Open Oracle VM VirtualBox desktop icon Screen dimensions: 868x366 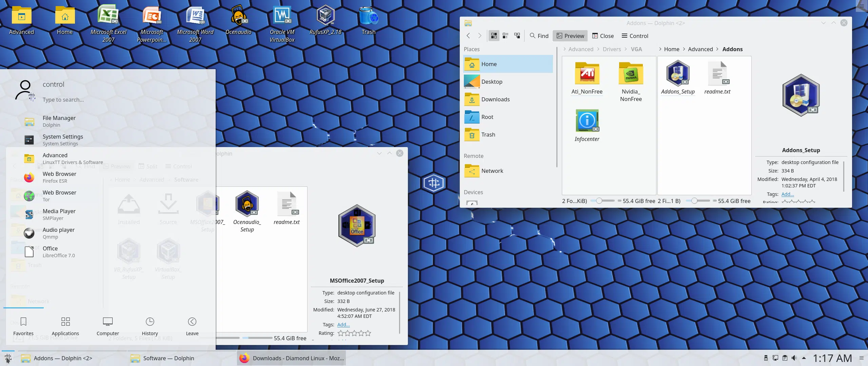(282, 24)
